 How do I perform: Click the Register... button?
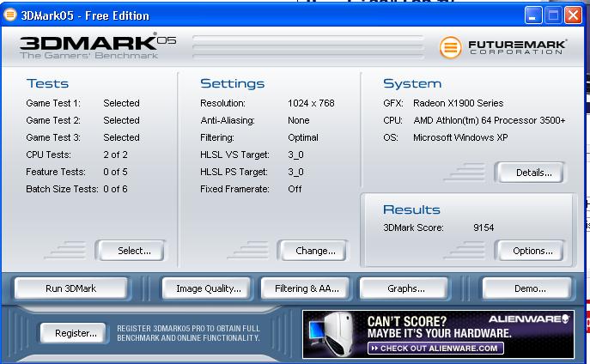point(73,333)
